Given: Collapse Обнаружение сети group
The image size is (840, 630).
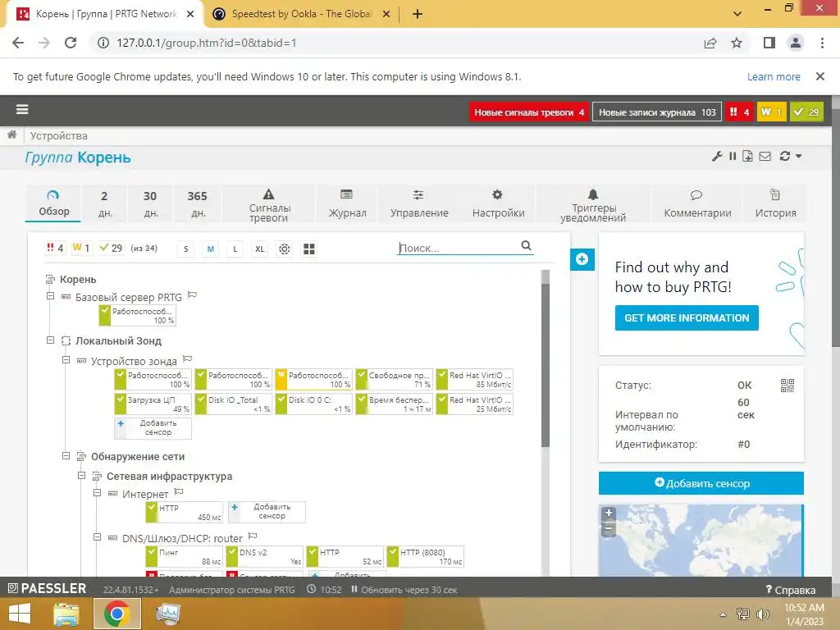Looking at the screenshot, I should coord(66,456).
